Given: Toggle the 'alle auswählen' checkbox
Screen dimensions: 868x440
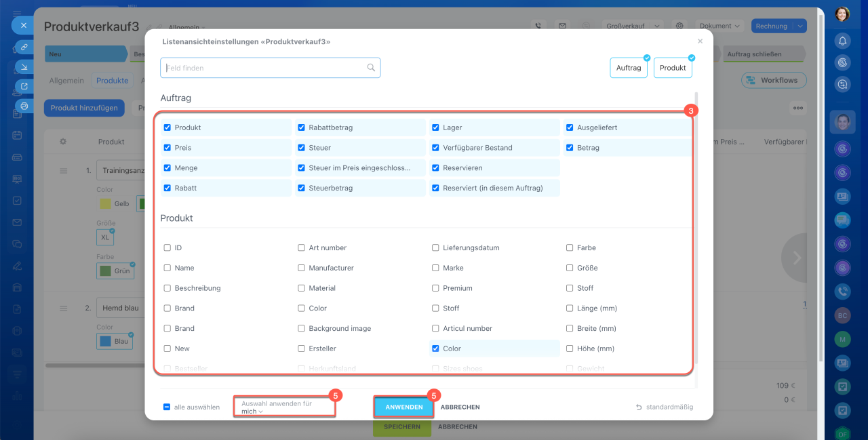Looking at the screenshot, I should pos(167,407).
